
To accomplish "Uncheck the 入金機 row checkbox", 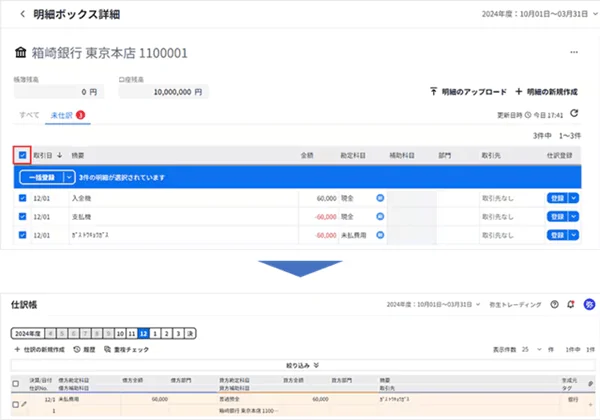I will click(23, 199).
